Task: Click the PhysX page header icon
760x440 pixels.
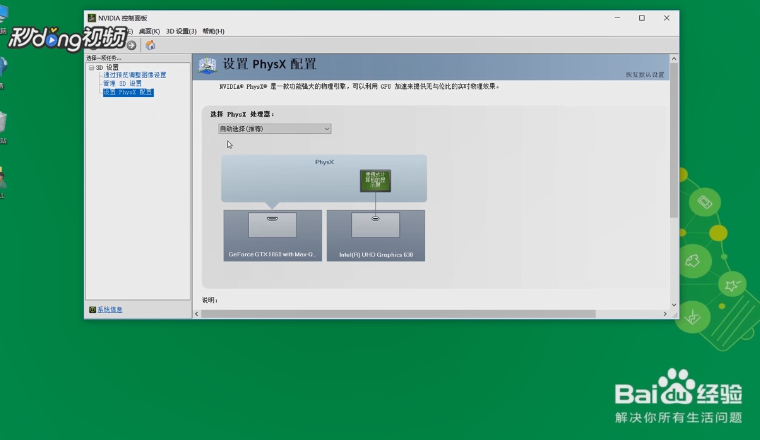Action: pos(207,65)
